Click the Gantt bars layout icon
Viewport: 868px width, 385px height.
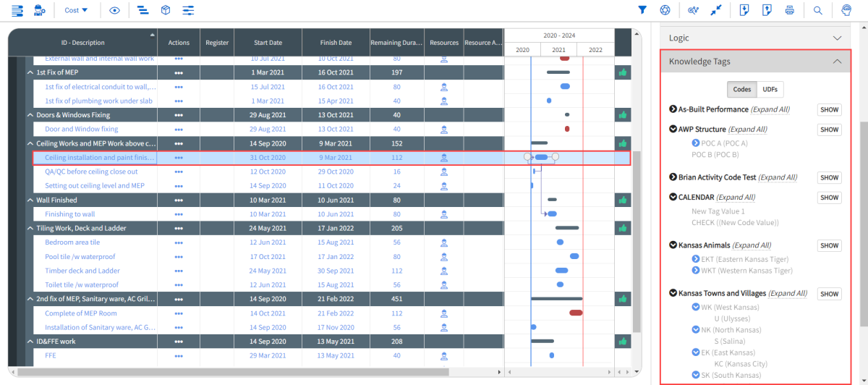click(142, 10)
